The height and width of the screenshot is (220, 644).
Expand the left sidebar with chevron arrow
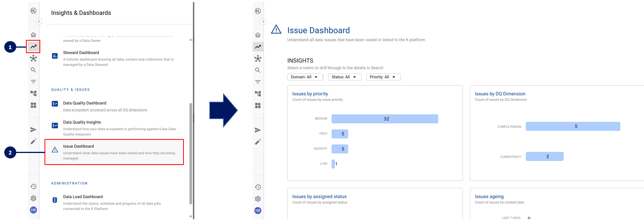pyautogui.click(x=39, y=21)
